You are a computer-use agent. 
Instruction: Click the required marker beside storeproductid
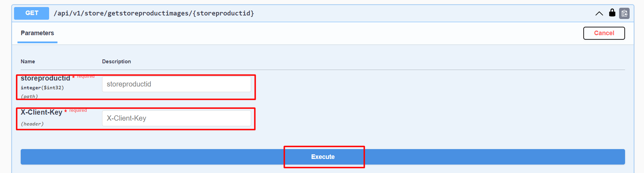click(x=86, y=76)
